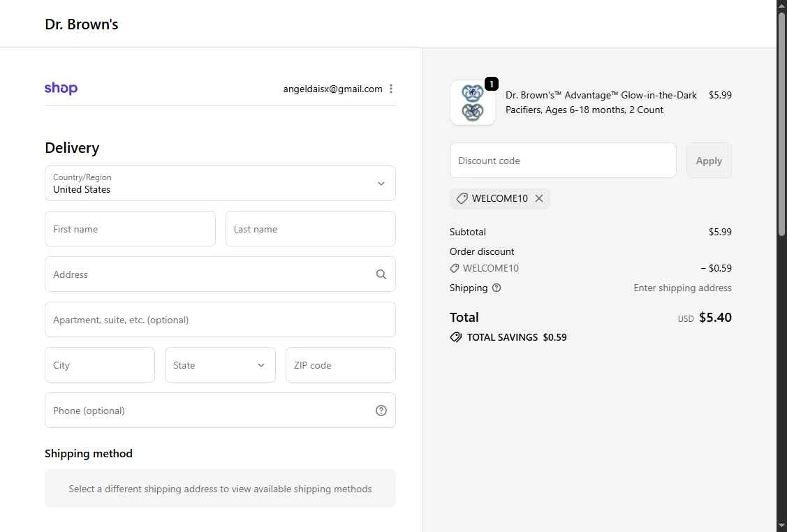Click the ZIP code field
Viewport: 787px width, 532px height.
coord(340,365)
